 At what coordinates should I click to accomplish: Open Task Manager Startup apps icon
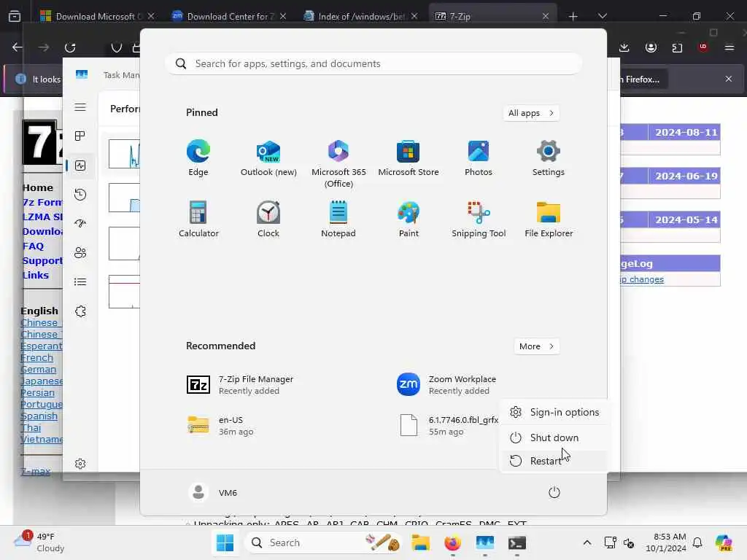(x=80, y=223)
